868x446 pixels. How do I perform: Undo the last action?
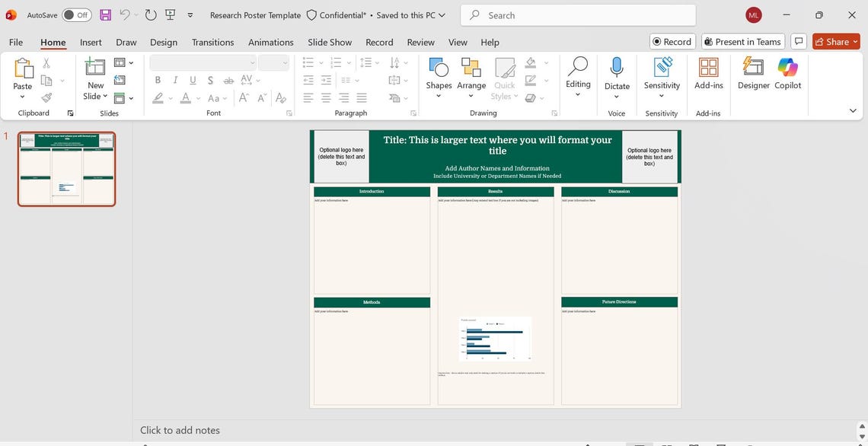pyautogui.click(x=125, y=15)
